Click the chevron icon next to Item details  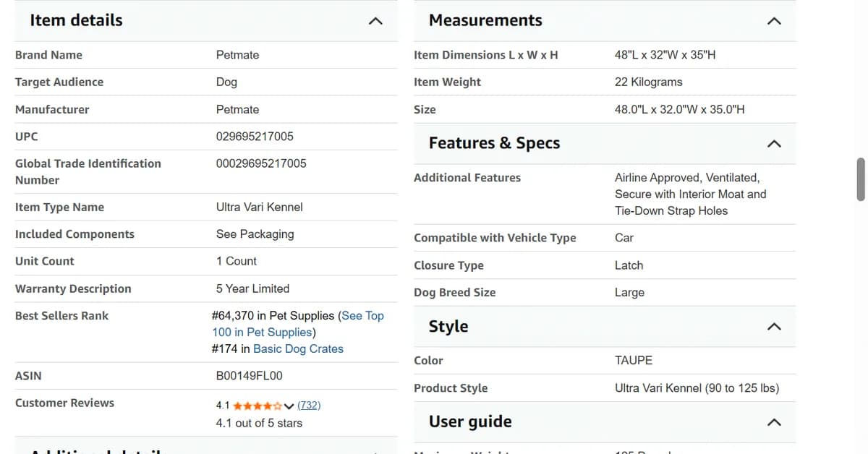pyautogui.click(x=375, y=22)
